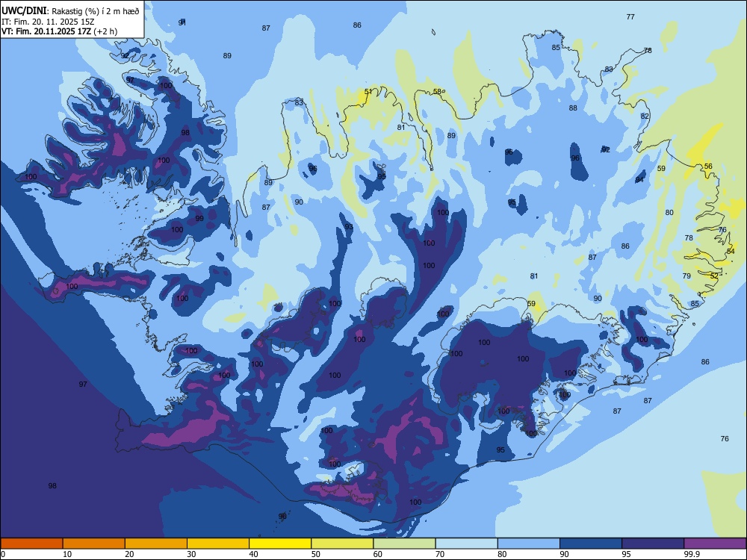This screenshot has width=747, height=560.
Task: Click the humidity value '58' on the map
Action: pyautogui.click(x=437, y=91)
